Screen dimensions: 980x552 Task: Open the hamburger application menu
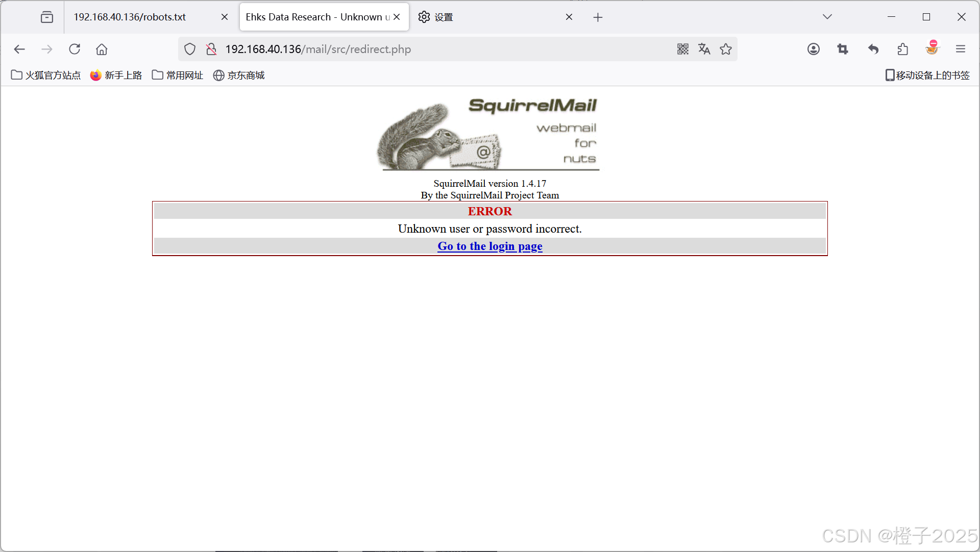pos(961,49)
